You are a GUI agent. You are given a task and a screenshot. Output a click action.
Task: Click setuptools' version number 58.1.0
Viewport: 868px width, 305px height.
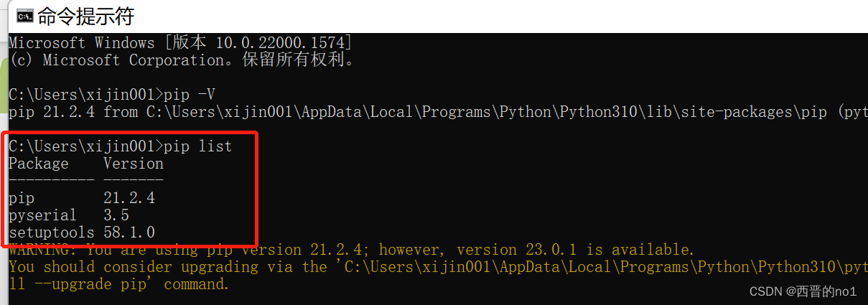(129, 233)
